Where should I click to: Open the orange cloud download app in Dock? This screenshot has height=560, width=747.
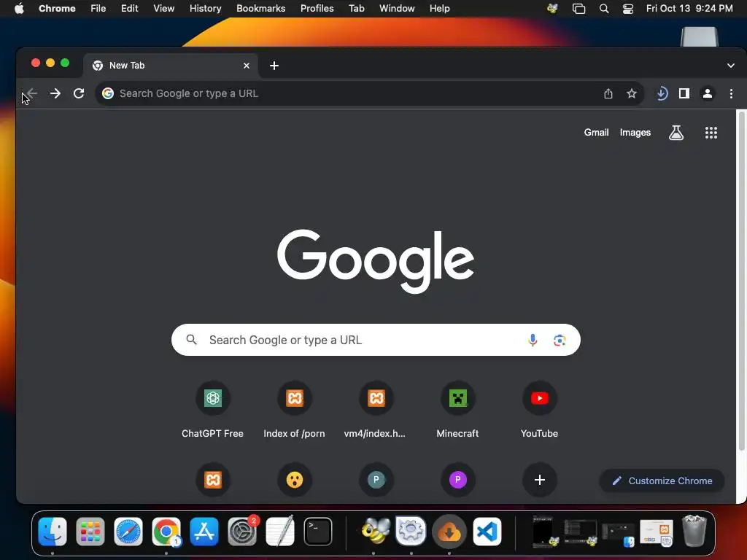[x=449, y=532]
